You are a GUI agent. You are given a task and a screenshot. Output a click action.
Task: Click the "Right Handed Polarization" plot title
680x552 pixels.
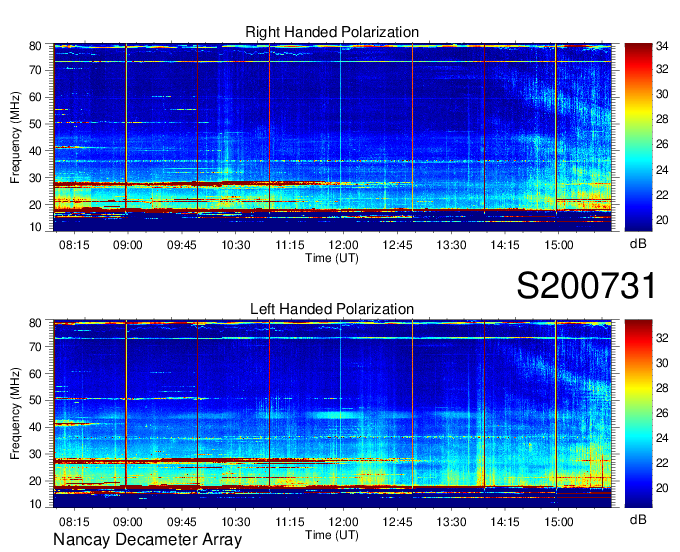[x=332, y=32]
